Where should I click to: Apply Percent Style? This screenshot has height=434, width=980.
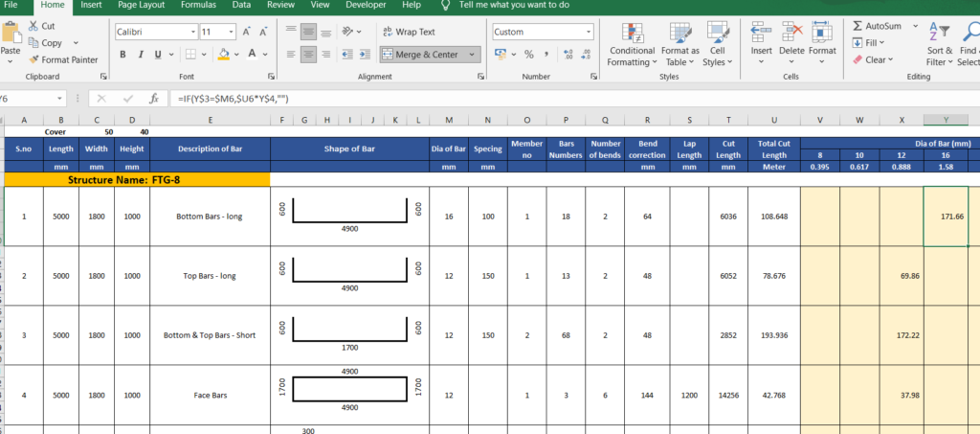coord(528,55)
